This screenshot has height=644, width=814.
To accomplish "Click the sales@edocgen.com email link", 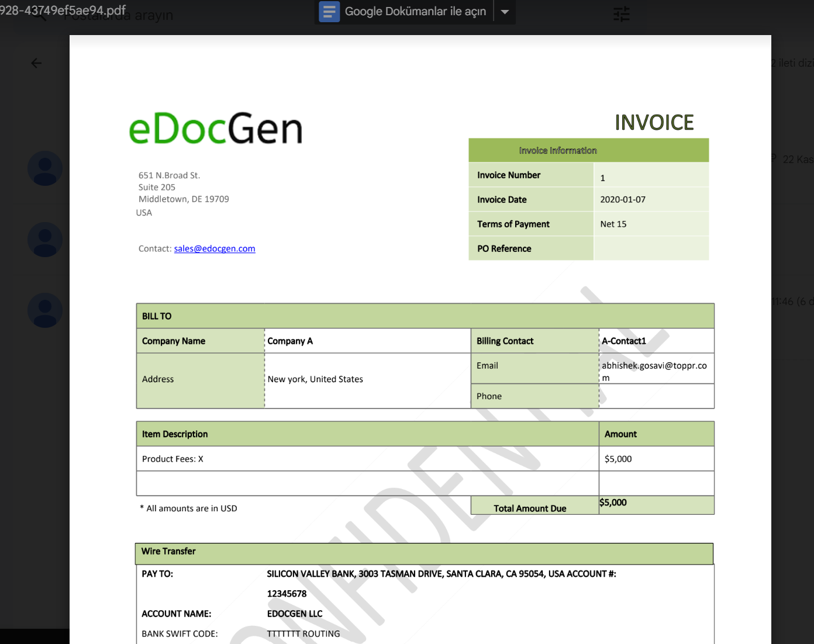I will 214,248.
